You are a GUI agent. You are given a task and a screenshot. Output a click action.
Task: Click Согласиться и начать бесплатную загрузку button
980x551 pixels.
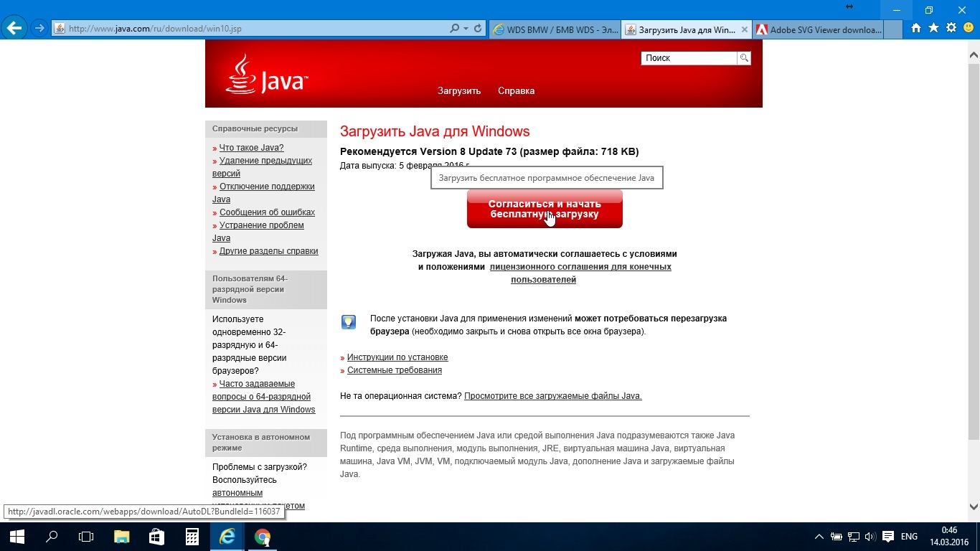(545, 209)
